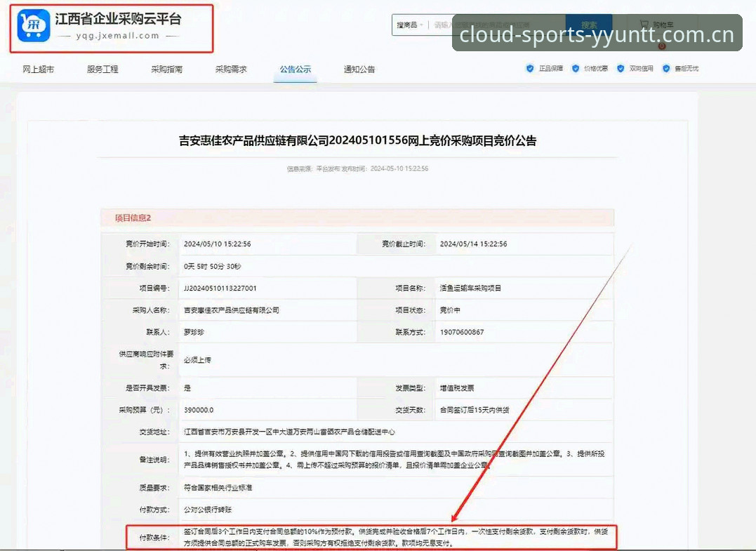The height and width of the screenshot is (551, 756).
Task: Click project number JJ20240510113227001
Action: pos(220,288)
